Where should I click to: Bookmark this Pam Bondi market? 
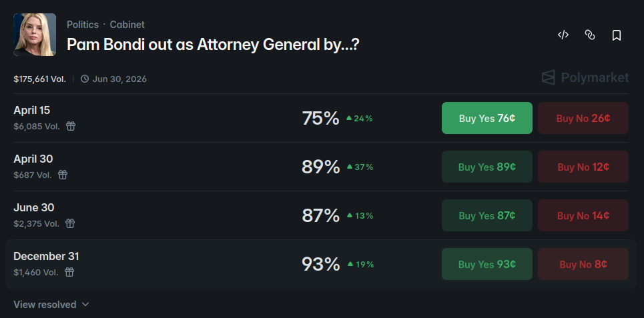click(617, 35)
